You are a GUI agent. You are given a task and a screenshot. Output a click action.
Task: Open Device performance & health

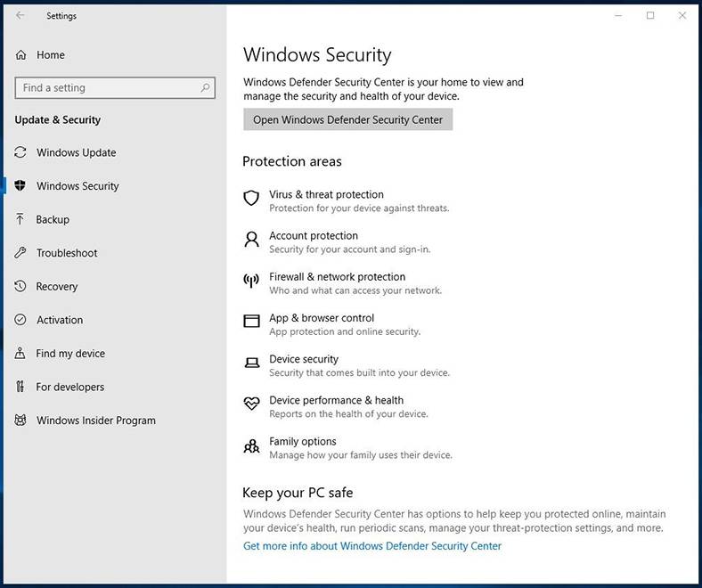point(336,400)
